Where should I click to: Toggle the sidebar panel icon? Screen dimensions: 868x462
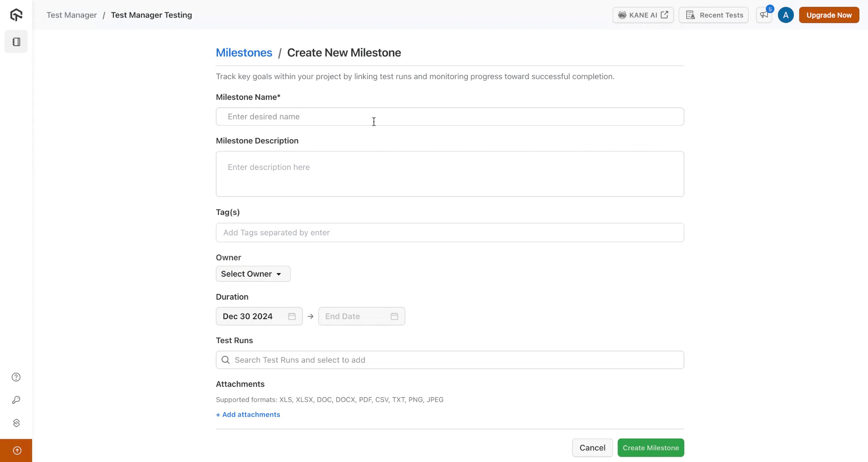click(x=16, y=42)
